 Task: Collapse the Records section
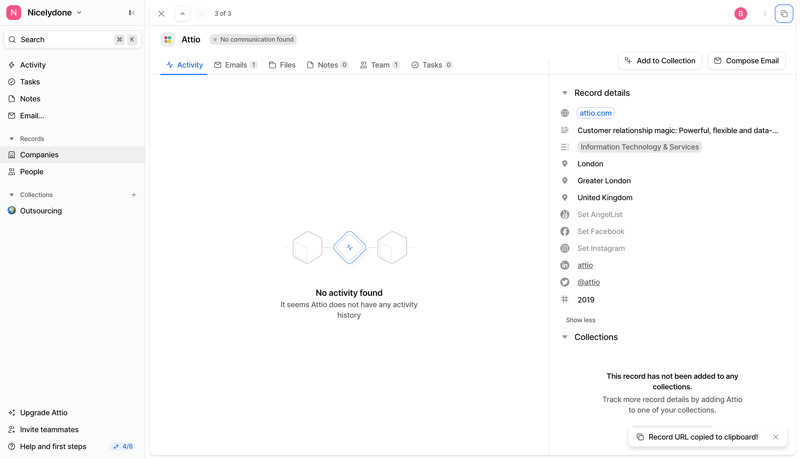point(12,139)
